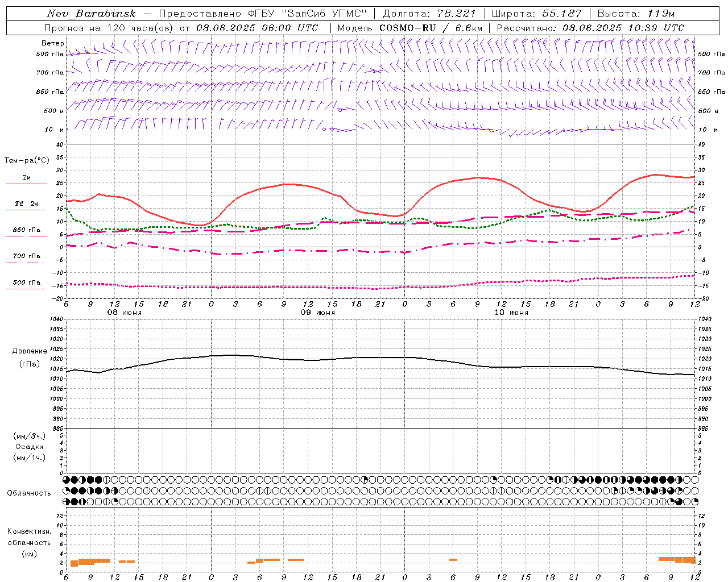Click the Модель COSMO-RU / 6.6км label
728x582 pixels.
[409, 28]
